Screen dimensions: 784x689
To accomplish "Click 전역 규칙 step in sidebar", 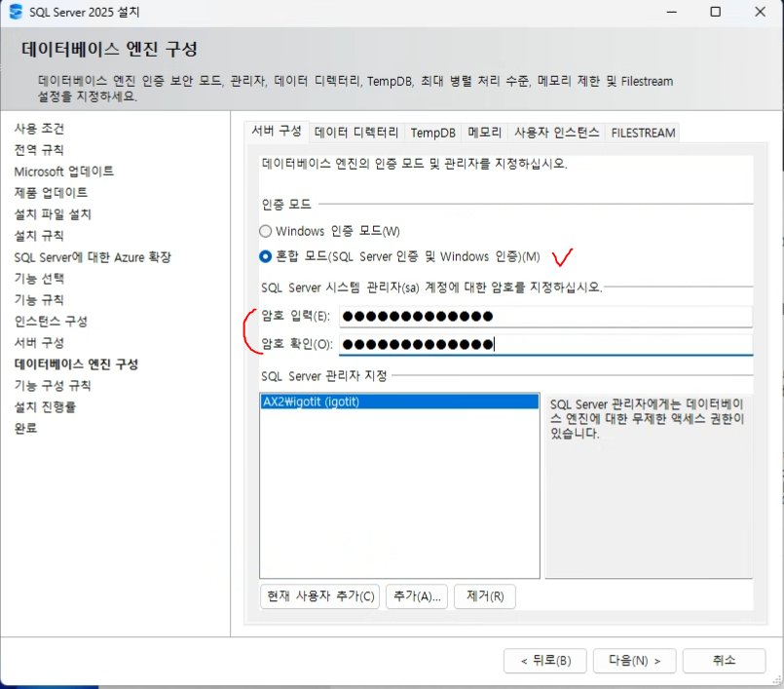I will [39, 150].
